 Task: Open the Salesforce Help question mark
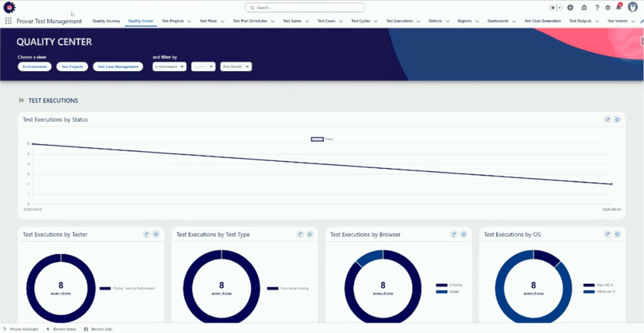pyautogui.click(x=597, y=8)
